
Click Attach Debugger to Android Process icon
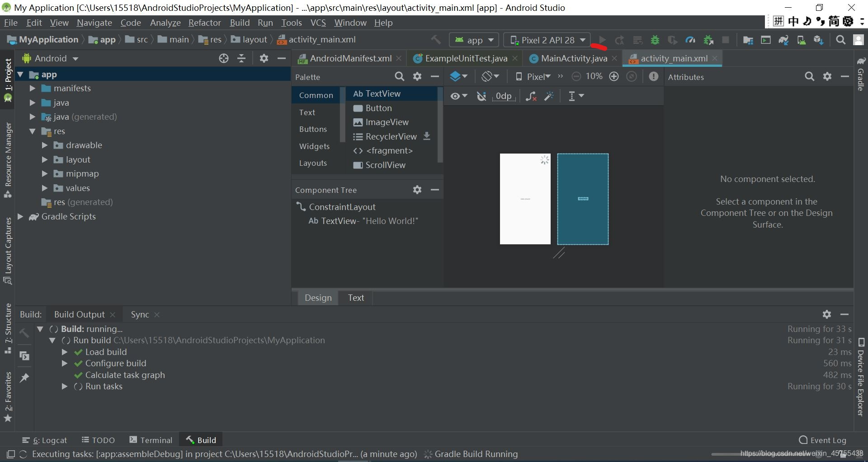coord(708,40)
